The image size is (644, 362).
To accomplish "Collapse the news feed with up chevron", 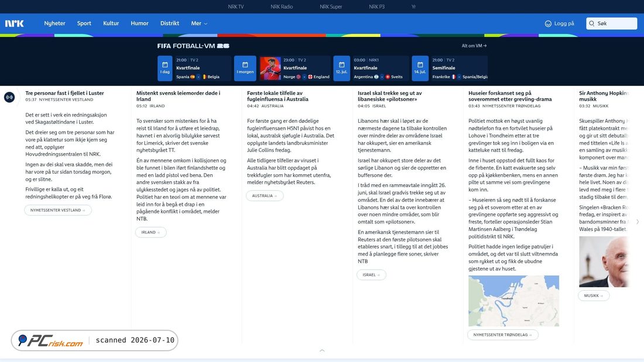I will [x=322, y=350].
